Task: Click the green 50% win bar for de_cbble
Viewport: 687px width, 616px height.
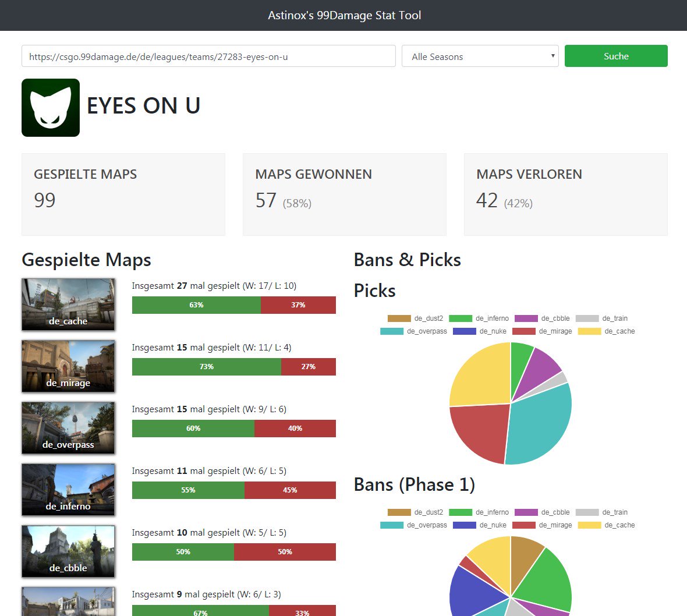Action: 183,552
